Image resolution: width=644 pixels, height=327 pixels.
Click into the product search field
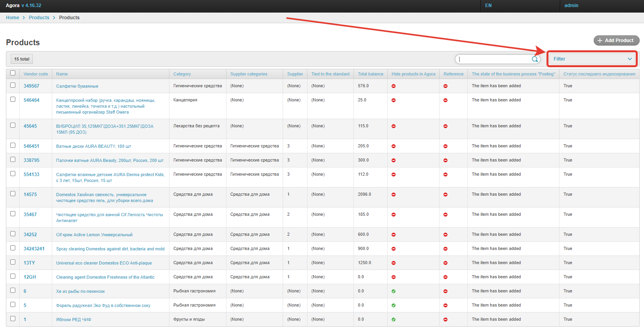(x=495, y=59)
